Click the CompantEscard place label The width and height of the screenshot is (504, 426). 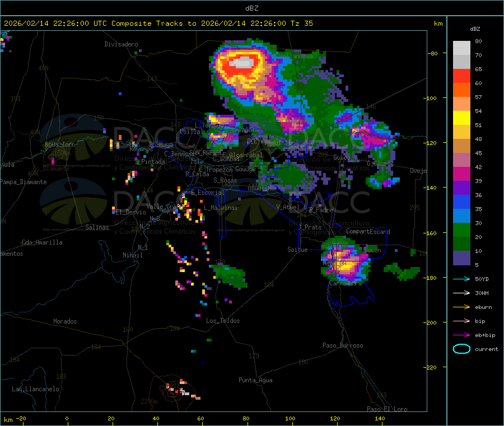(368, 232)
